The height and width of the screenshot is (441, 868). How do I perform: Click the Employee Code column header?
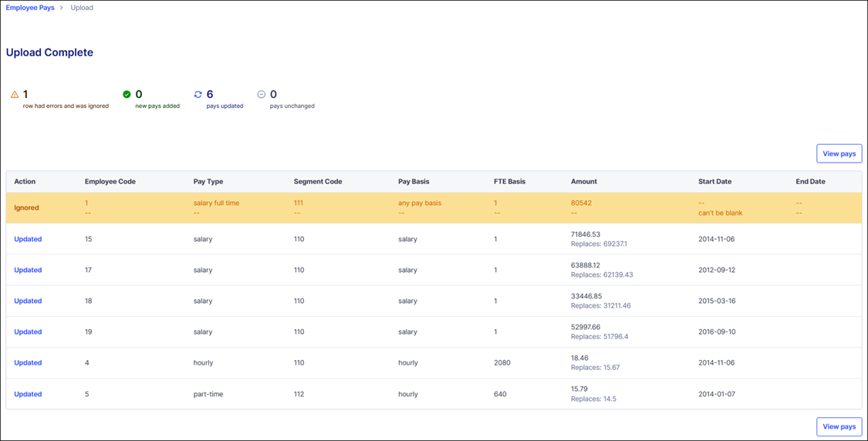[110, 182]
